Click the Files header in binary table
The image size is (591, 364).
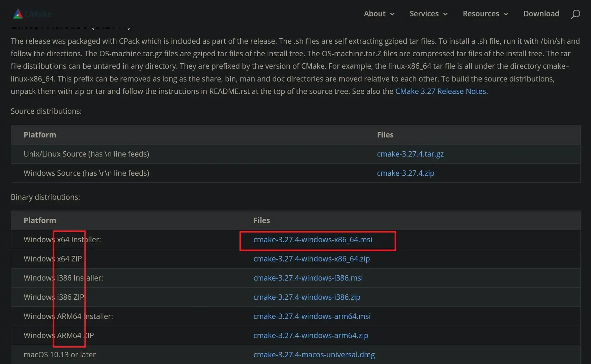tap(261, 220)
